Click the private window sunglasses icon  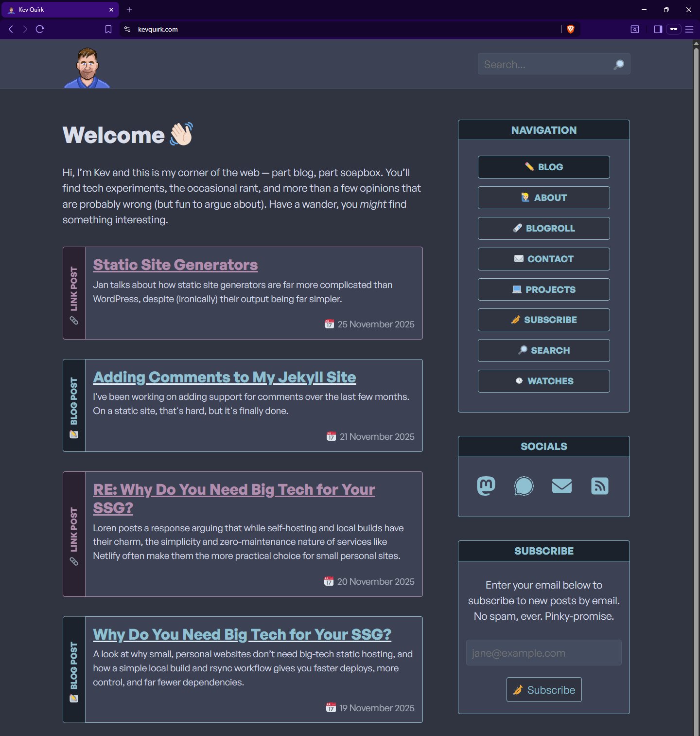pyautogui.click(x=674, y=29)
